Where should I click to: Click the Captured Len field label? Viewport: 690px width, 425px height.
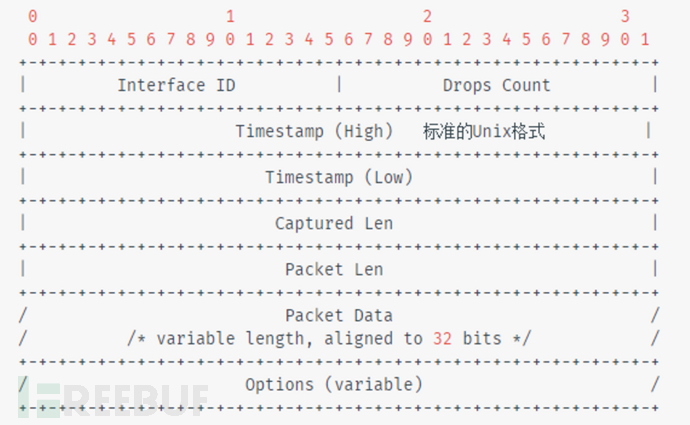(334, 223)
